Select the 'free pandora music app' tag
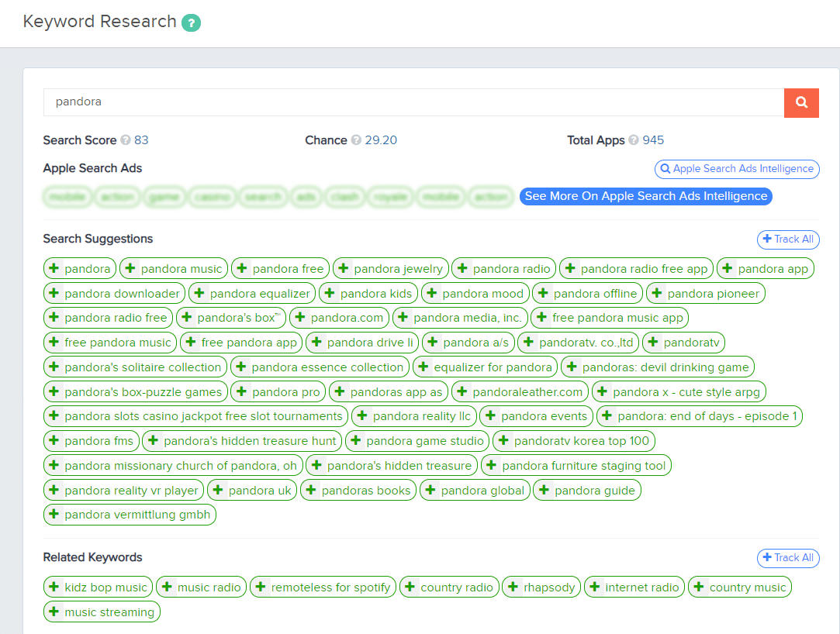840x634 pixels. (610, 318)
